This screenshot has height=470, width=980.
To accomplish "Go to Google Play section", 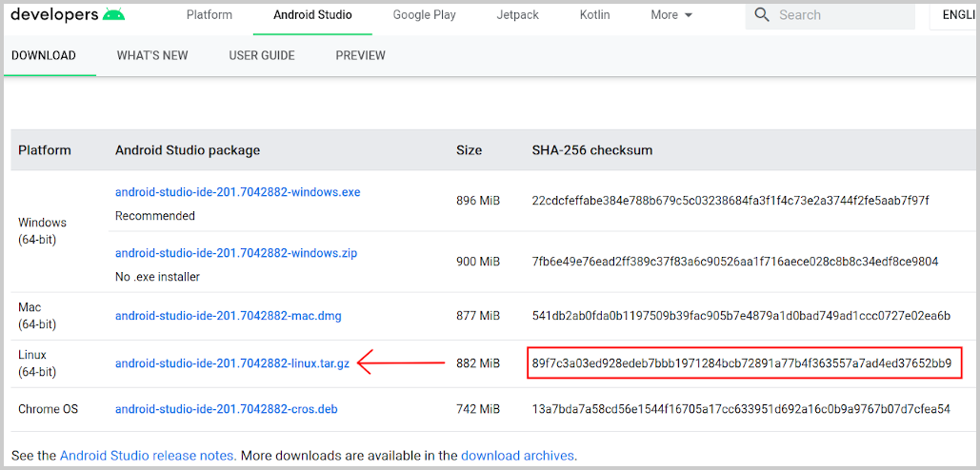I will coord(424,15).
